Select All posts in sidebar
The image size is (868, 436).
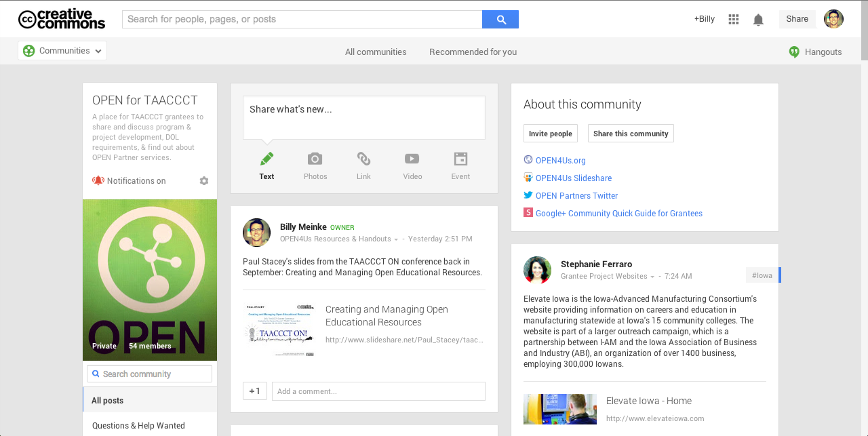pos(150,400)
